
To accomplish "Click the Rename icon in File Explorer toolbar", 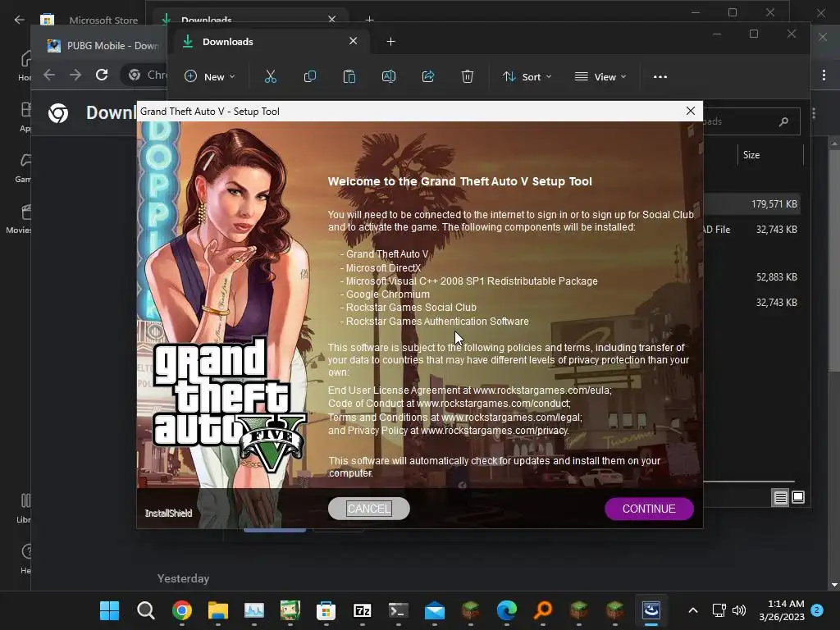I will (x=388, y=76).
